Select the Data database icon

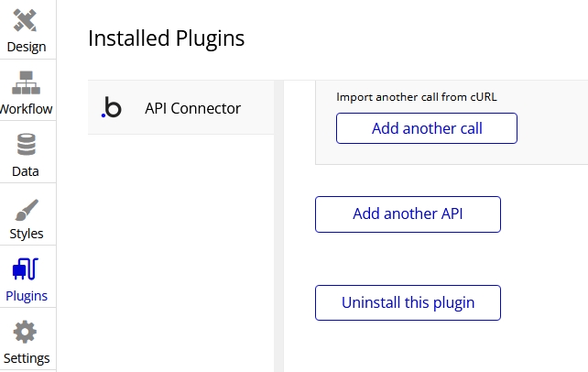click(x=26, y=145)
